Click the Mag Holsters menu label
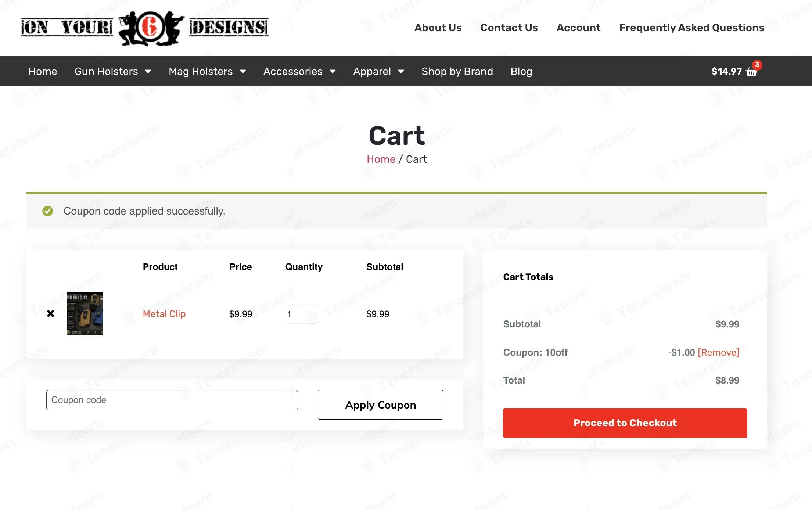812x510 pixels. (201, 71)
